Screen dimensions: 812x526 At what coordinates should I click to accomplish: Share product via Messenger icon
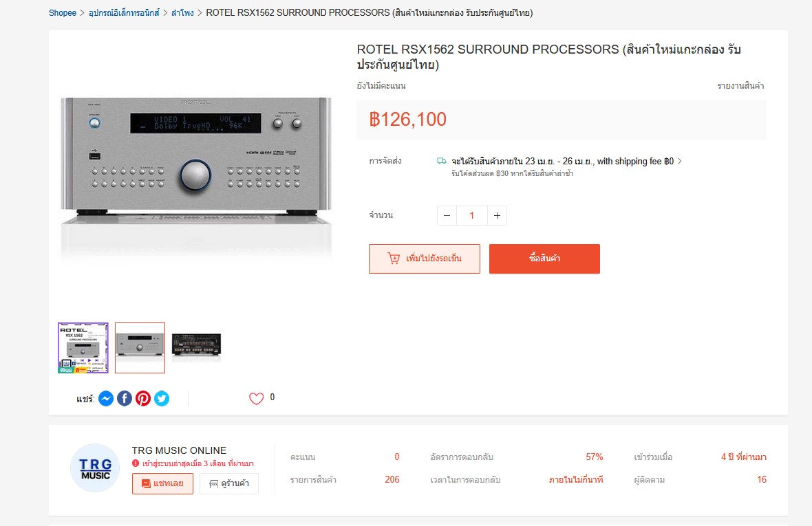click(106, 399)
